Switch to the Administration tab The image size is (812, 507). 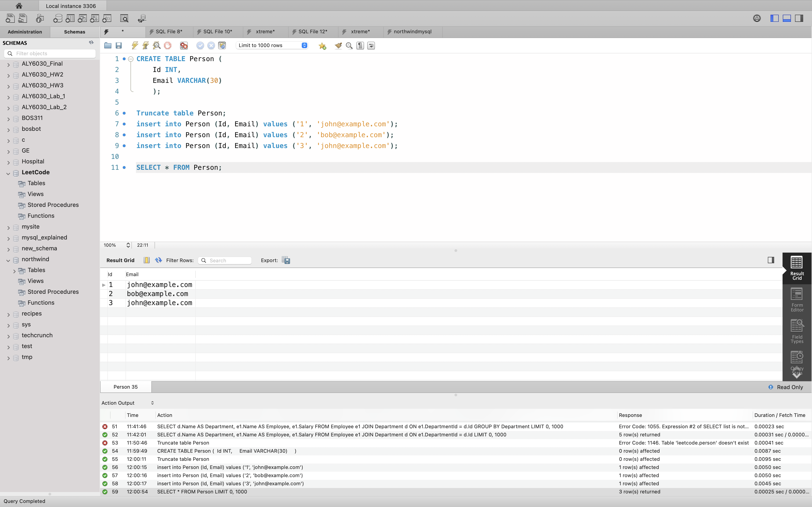pos(25,32)
